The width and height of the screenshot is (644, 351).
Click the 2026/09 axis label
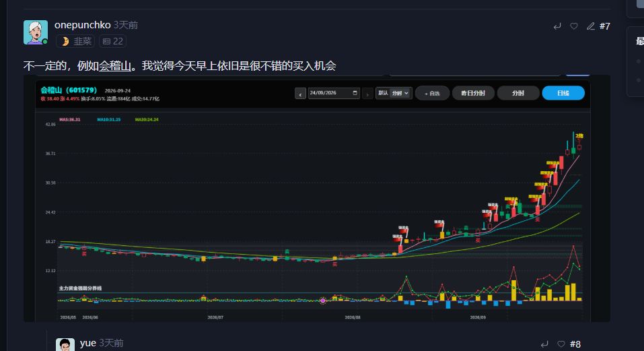pos(478,318)
